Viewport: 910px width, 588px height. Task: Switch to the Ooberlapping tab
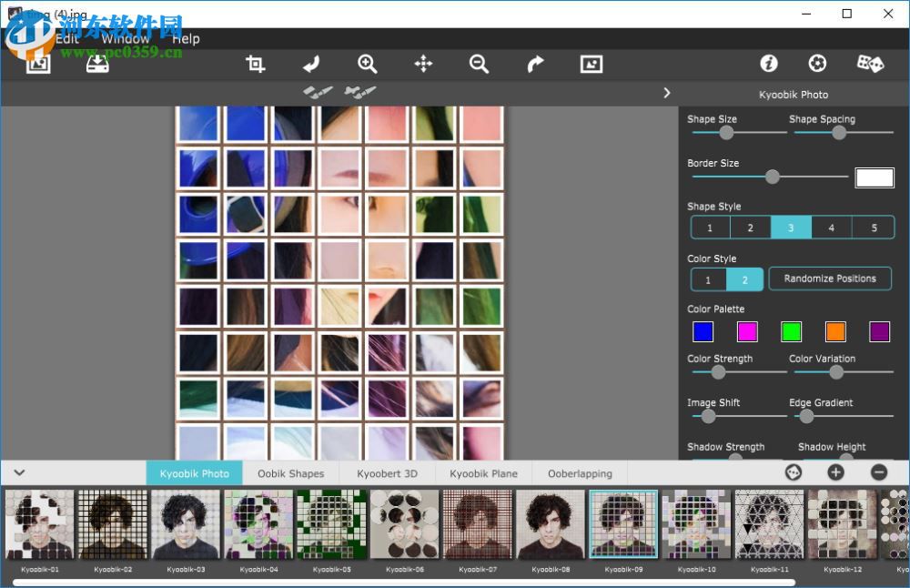(x=580, y=472)
